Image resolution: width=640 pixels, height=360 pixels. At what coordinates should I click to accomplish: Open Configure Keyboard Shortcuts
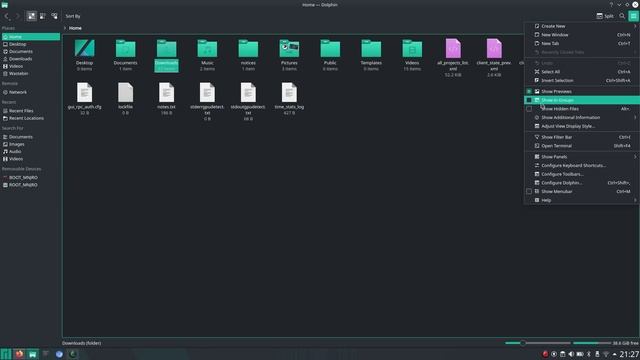point(582,165)
